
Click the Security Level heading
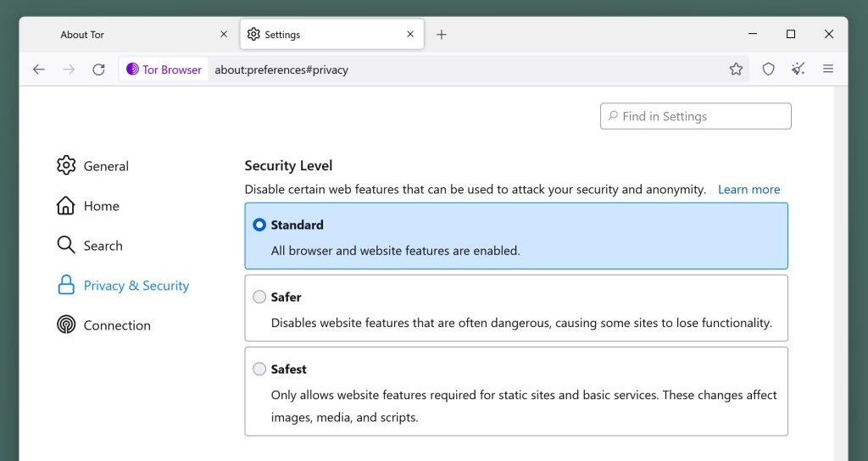(x=288, y=165)
